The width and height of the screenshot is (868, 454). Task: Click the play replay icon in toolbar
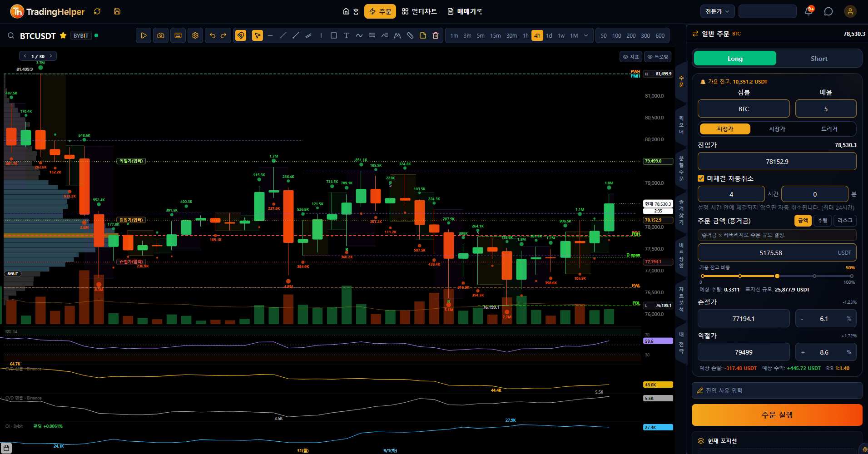click(x=144, y=35)
